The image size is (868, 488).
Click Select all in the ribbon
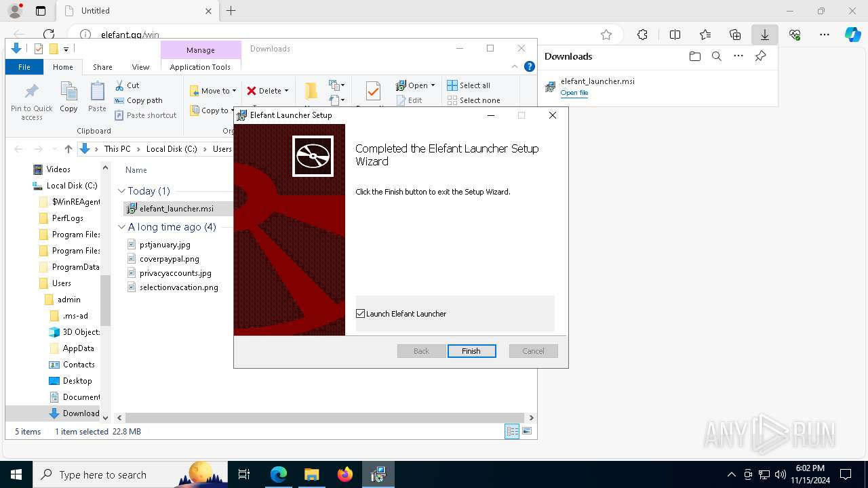(469, 85)
